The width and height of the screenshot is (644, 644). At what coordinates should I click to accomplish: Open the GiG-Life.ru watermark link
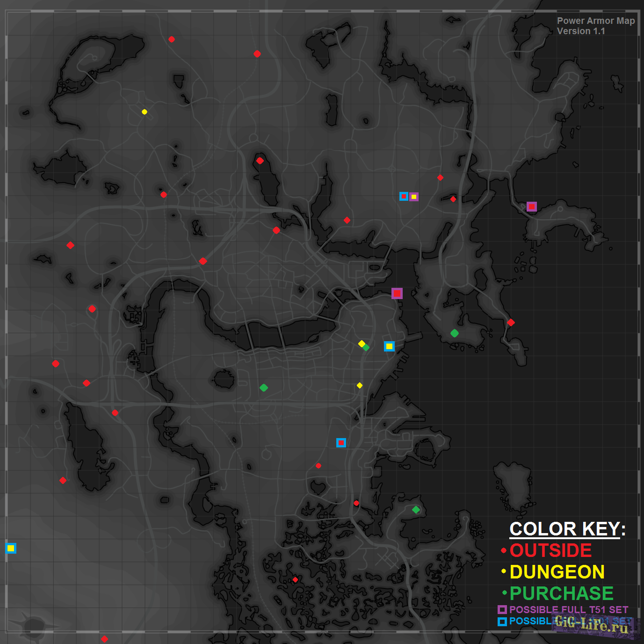(x=592, y=625)
